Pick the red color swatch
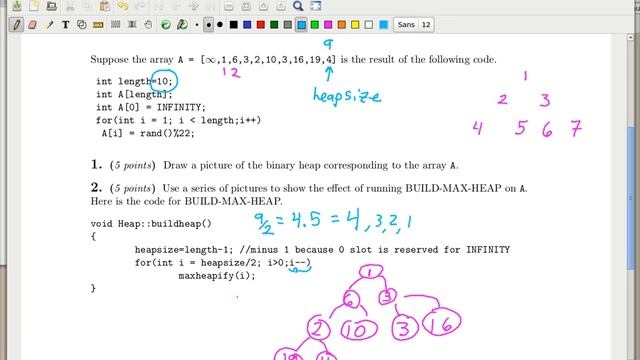Screen dimensions: 640x360 [x=260, y=25]
